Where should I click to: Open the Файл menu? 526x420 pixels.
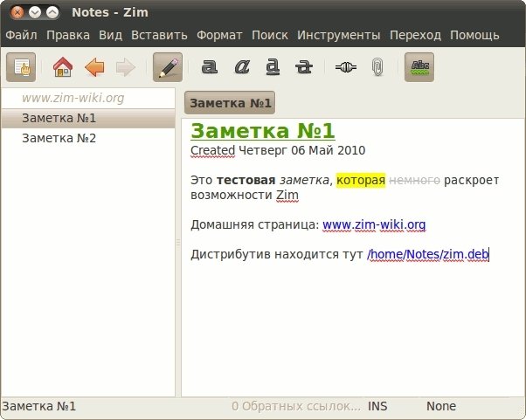21,36
